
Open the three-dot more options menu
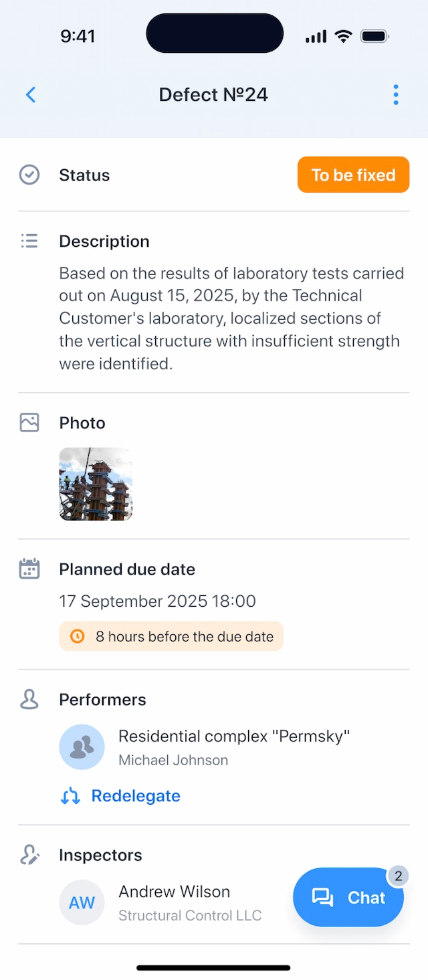(x=396, y=95)
